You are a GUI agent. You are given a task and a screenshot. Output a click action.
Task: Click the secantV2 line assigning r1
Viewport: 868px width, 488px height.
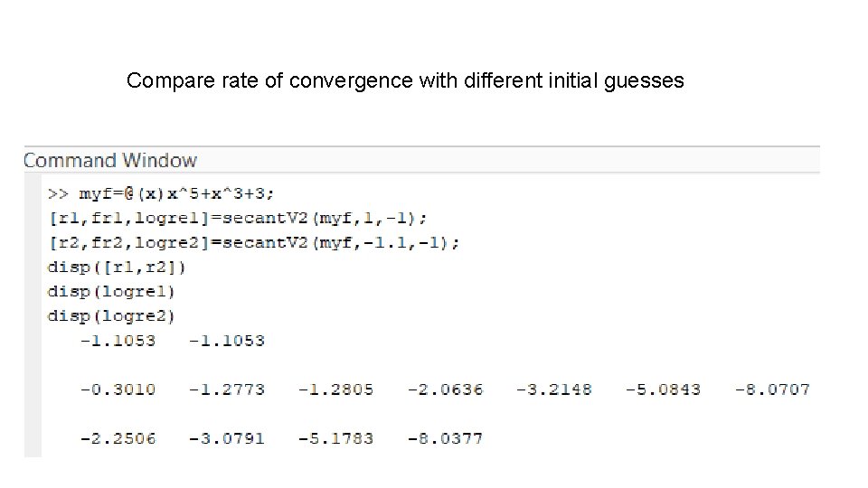(238, 218)
